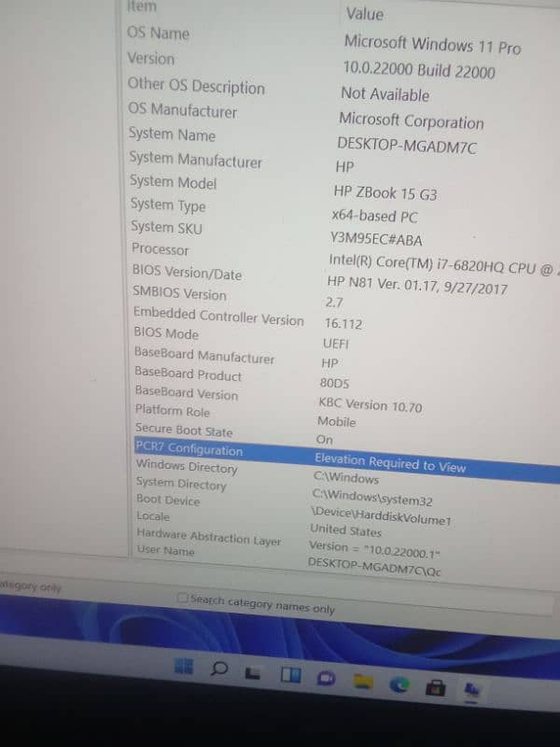The image size is (560, 747).
Task: Open Microsoft Store from the taskbar
Action: tap(434, 687)
